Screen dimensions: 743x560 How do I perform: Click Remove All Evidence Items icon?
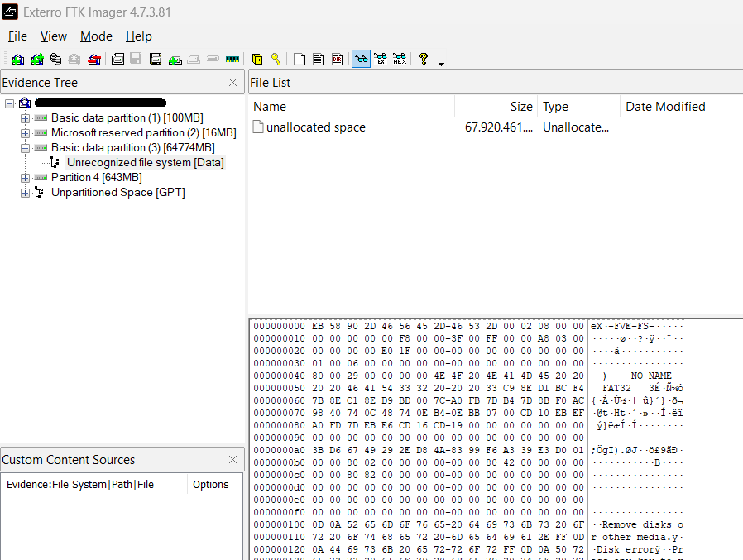point(94,59)
